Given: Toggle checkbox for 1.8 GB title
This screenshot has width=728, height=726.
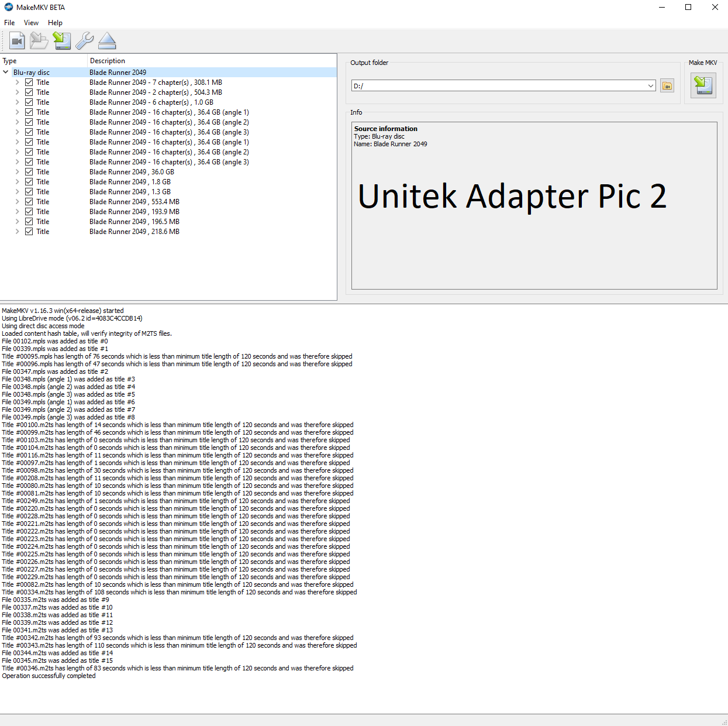Looking at the screenshot, I should 29,182.
